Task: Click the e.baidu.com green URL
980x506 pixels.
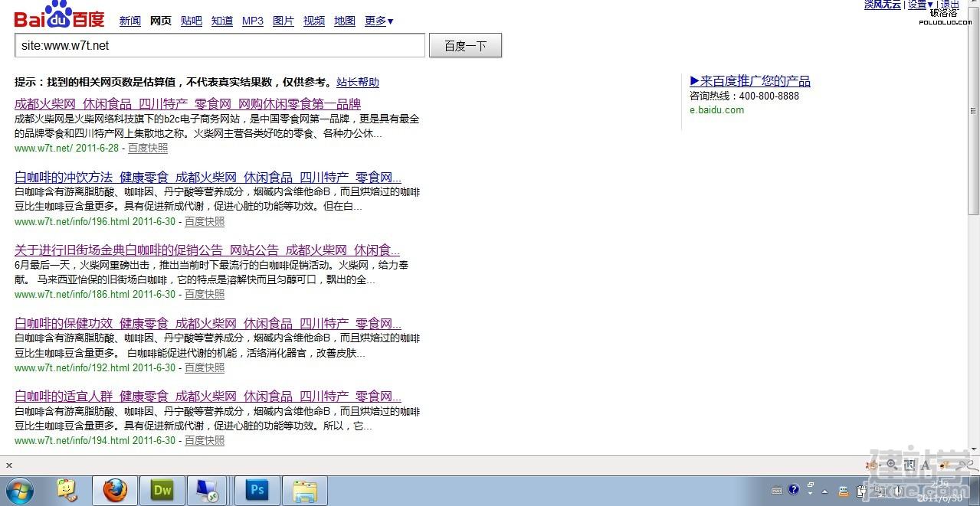Action: pyautogui.click(x=716, y=110)
